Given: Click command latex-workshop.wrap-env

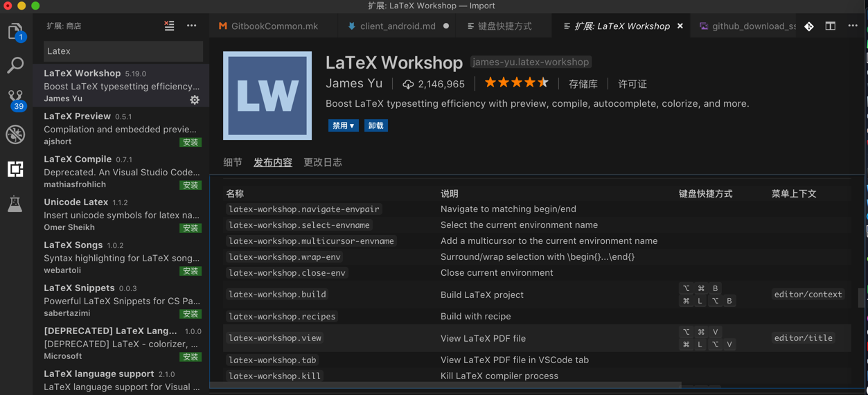Looking at the screenshot, I should (284, 257).
